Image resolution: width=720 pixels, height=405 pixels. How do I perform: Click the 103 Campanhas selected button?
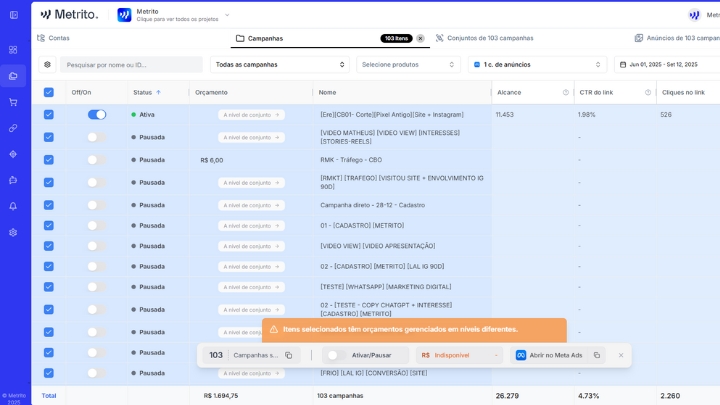point(252,355)
